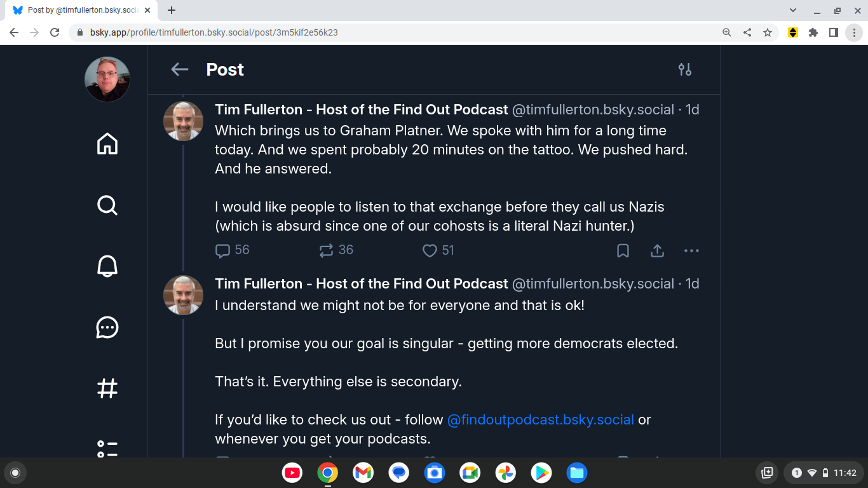Viewport: 868px width, 488px height.
Task: Open a new browser tab
Action: tap(172, 10)
